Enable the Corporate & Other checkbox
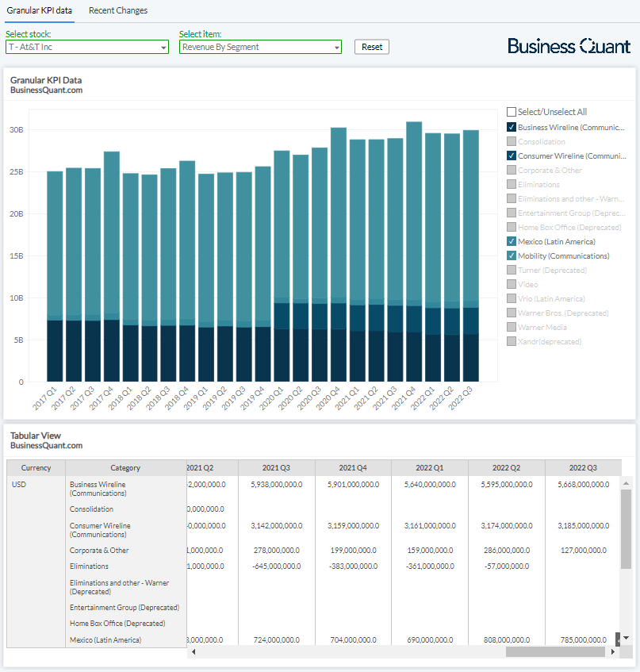640x672 pixels. click(x=511, y=170)
